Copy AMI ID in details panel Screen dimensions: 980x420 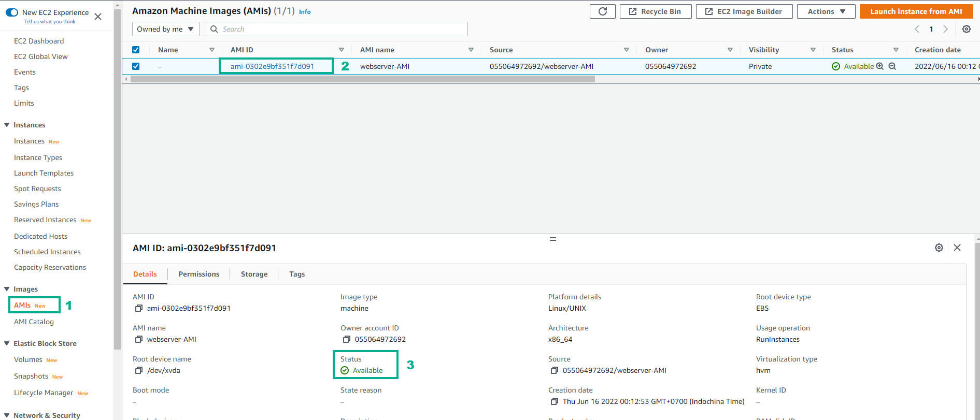tap(138, 308)
